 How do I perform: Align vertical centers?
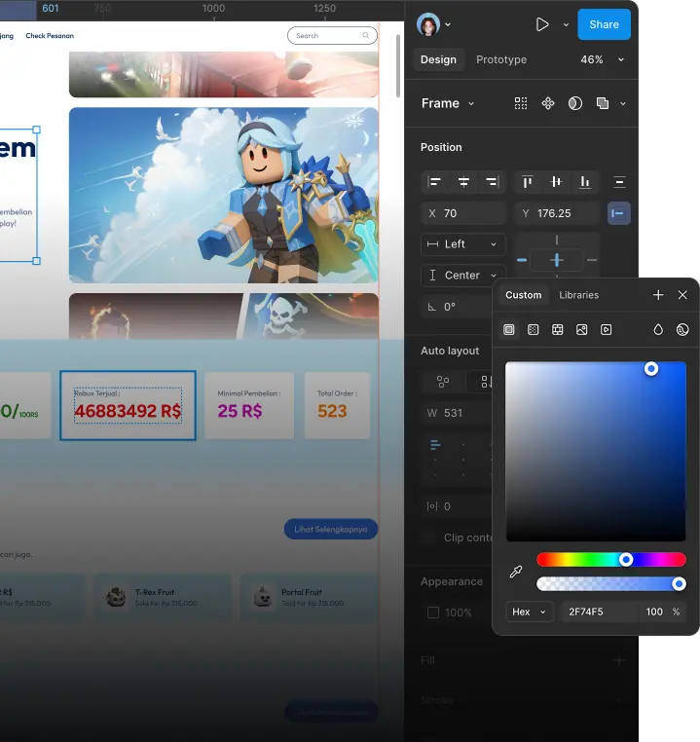(556, 182)
